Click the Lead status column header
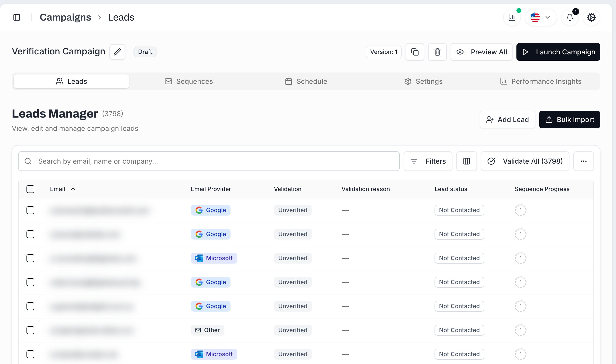 coord(451,189)
